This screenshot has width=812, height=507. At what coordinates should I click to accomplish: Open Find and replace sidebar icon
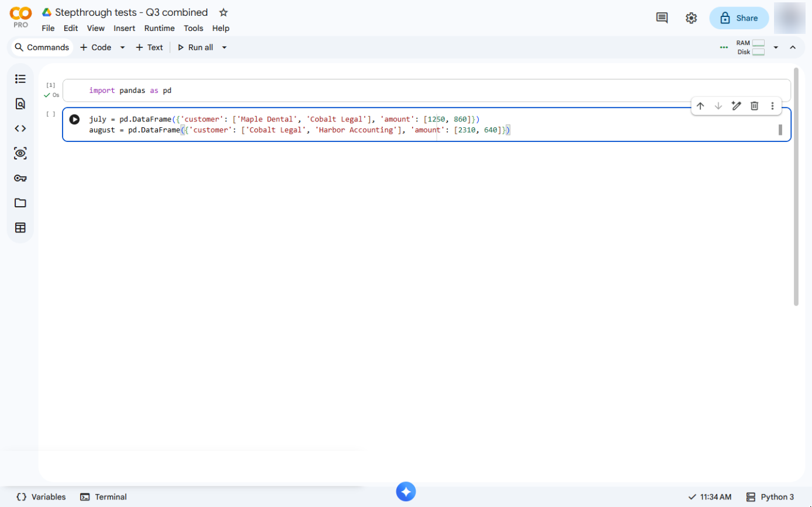click(x=20, y=104)
